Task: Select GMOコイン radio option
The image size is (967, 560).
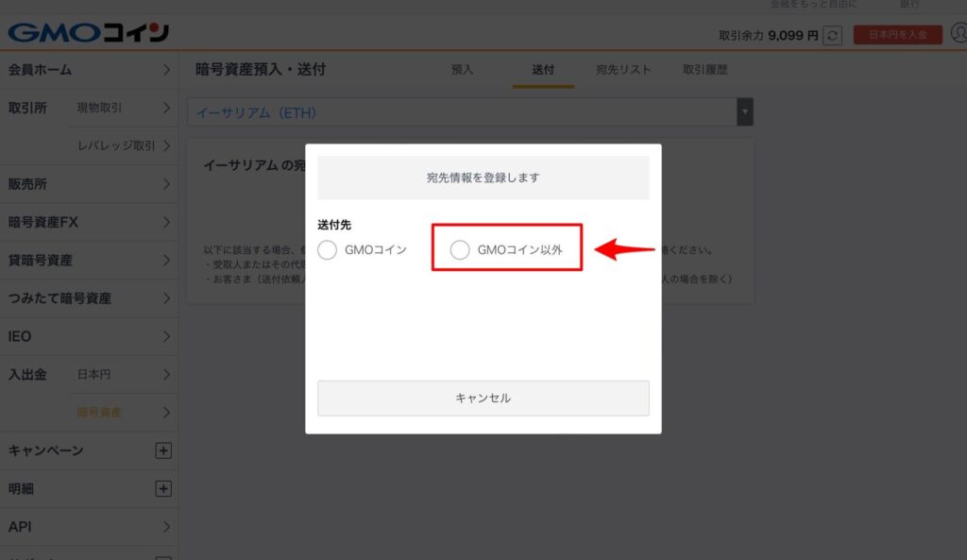Action: coord(328,249)
